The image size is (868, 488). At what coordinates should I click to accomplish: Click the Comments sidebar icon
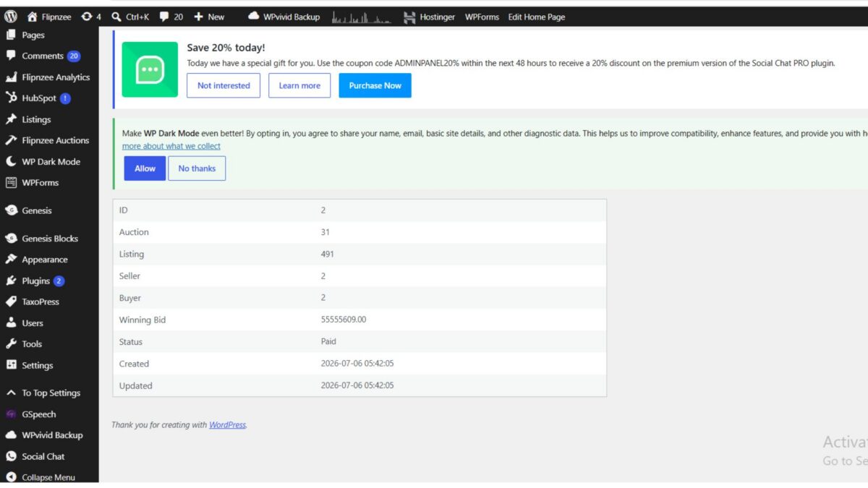click(x=11, y=56)
